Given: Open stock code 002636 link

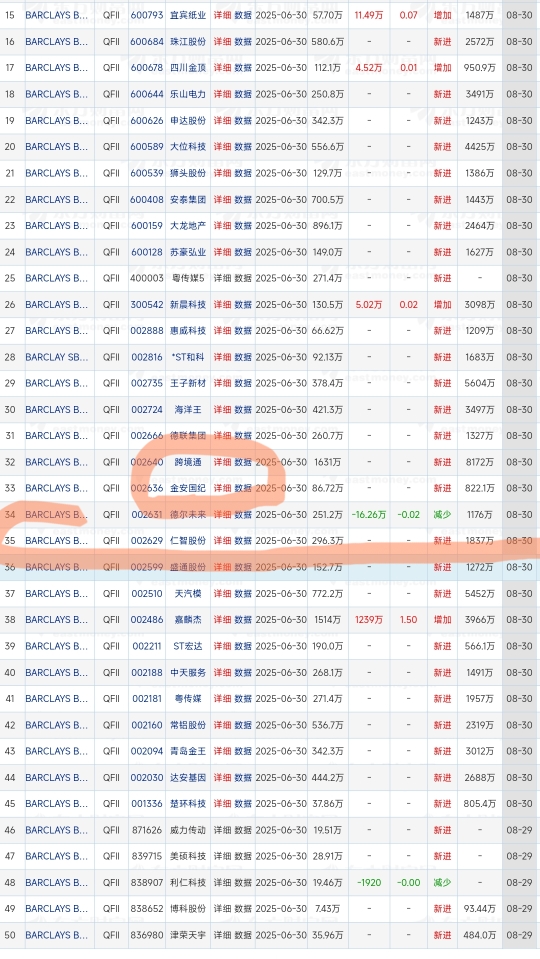Looking at the screenshot, I should point(147,489).
